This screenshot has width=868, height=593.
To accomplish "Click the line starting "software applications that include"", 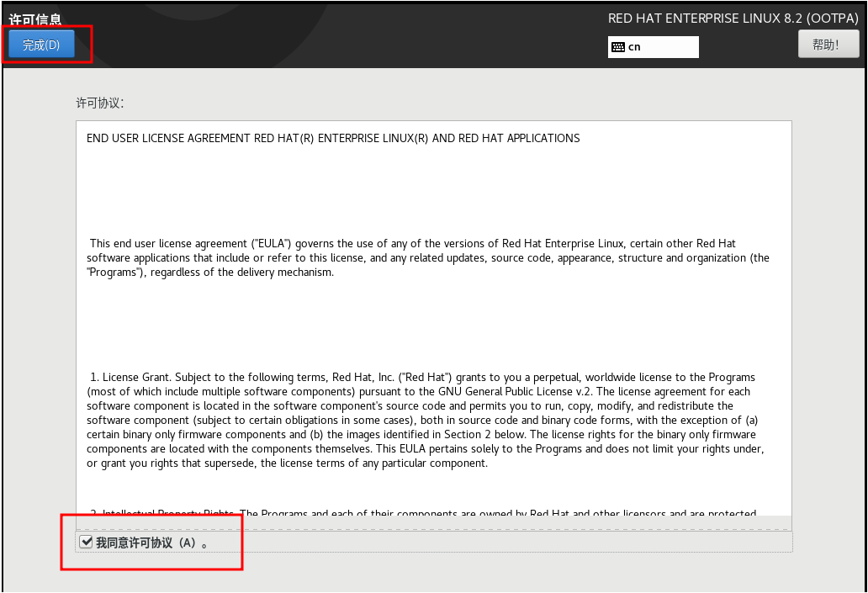I will 428,258.
